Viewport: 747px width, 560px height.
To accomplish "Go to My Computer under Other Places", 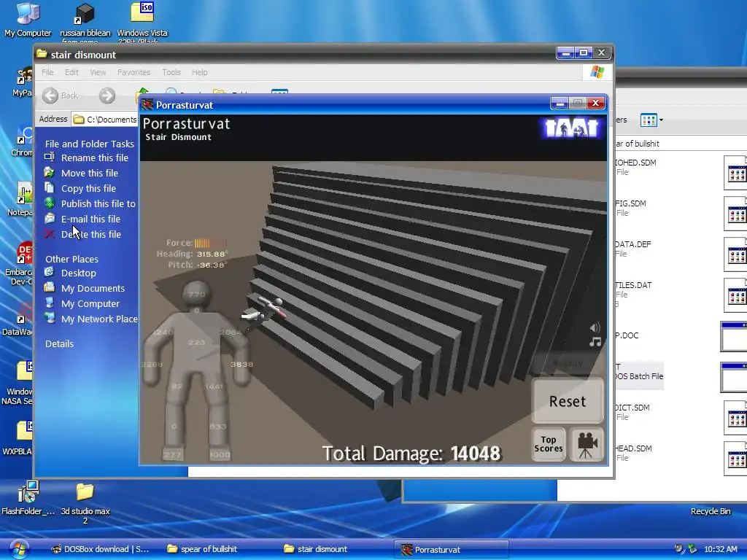I will pos(90,303).
